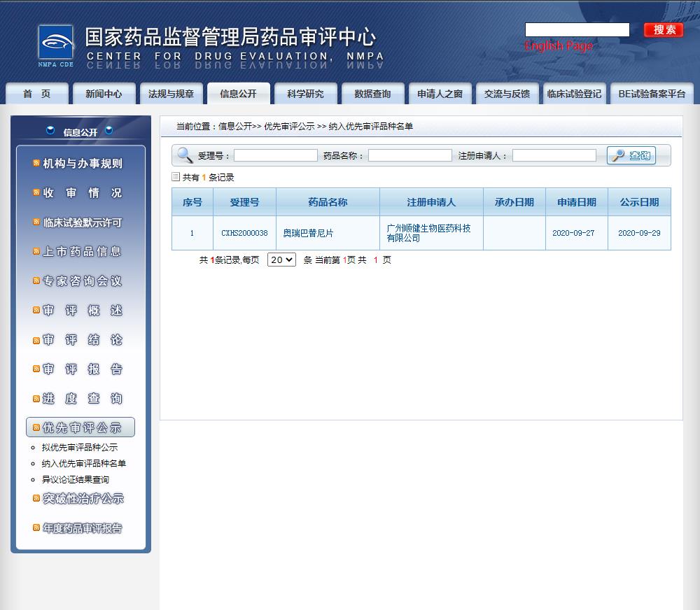This screenshot has height=610, width=700.
Task: Click RSS icon next to 审评结论
Action: pos(36,340)
